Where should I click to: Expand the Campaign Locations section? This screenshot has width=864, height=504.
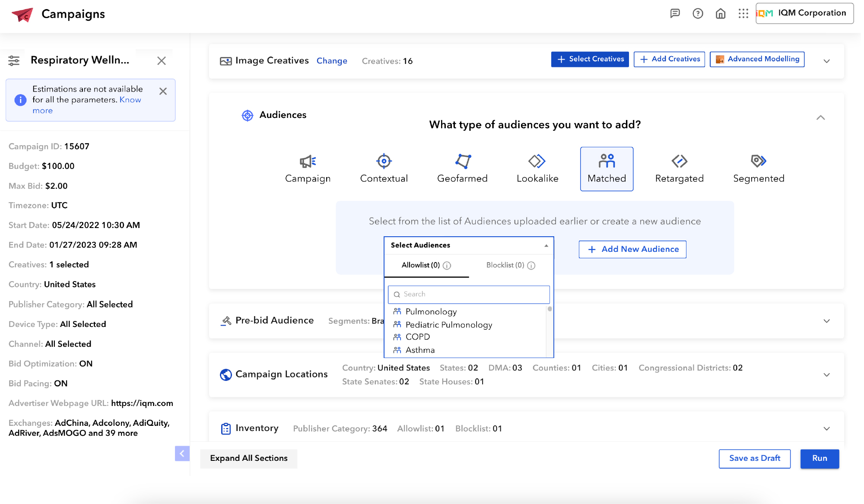click(826, 374)
